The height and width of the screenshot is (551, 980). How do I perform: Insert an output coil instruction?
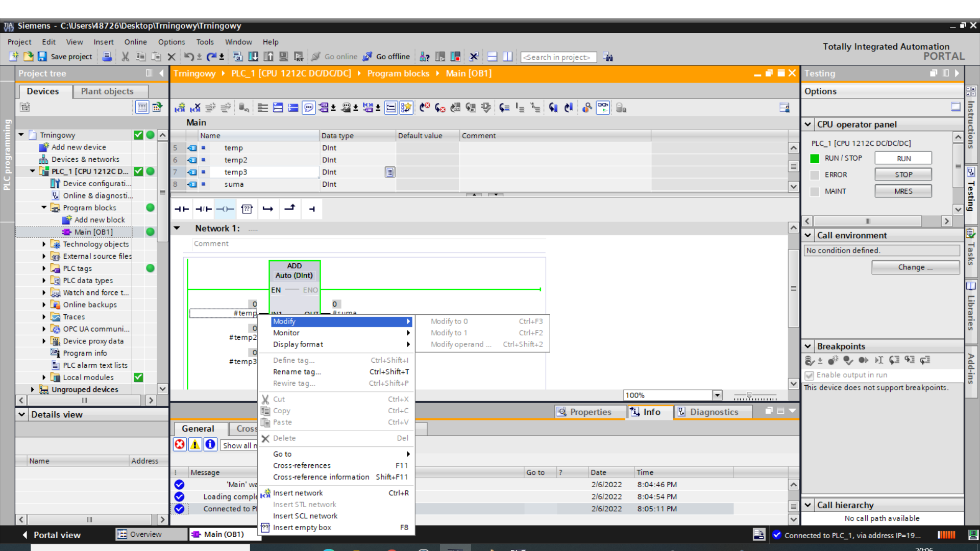pyautogui.click(x=225, y=209)
